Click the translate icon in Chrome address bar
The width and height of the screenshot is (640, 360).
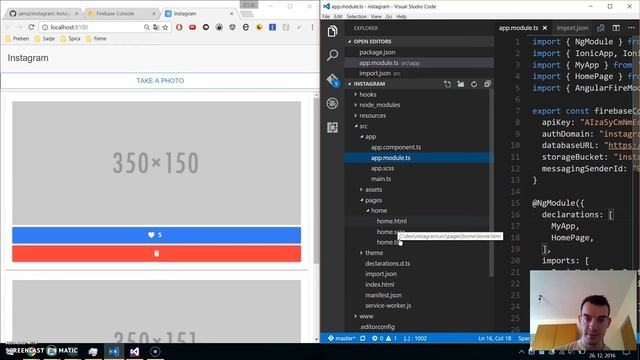tap(156, 27)
